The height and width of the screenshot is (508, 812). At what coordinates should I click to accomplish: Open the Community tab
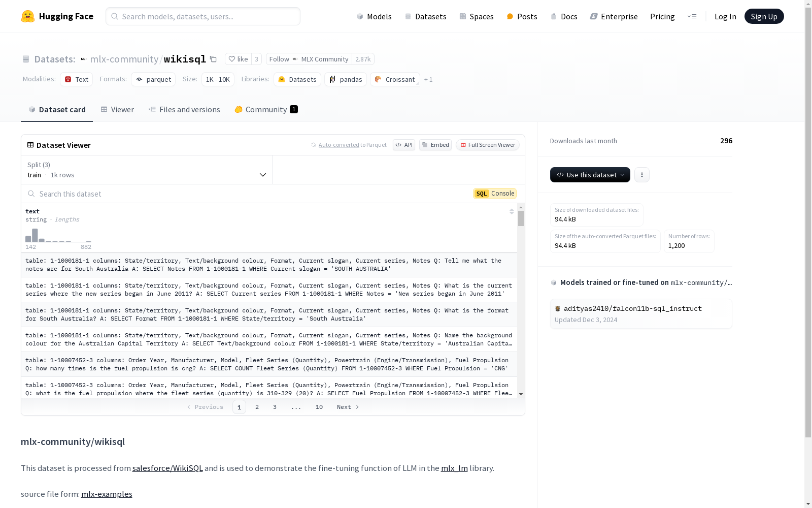pos(266,110)
